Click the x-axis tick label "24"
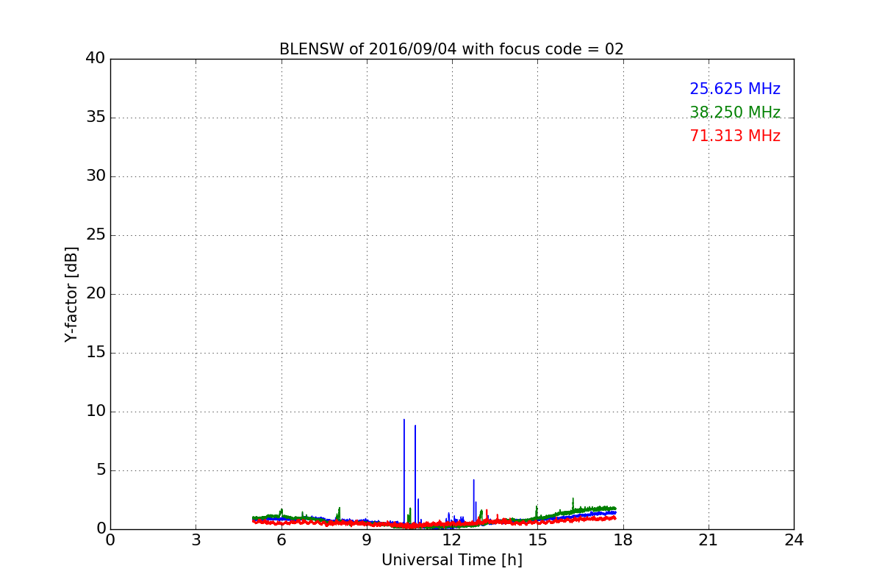882x588 pixels. (x=794, y=540)
